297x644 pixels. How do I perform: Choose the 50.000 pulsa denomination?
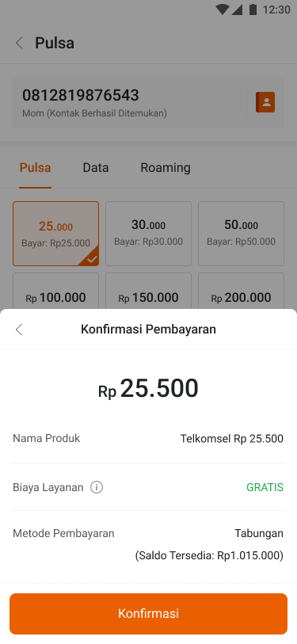click(x=241, y=234)
